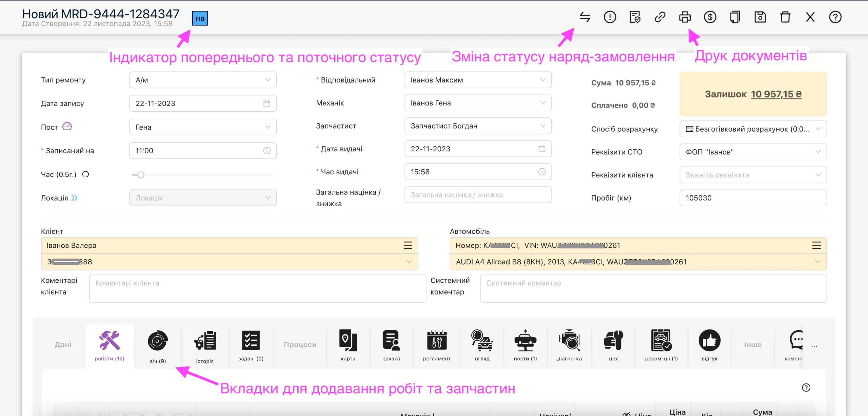Click the Локація double-chevron expander
The width and height of the screenshot is (868, 416).
click(75, 198)
